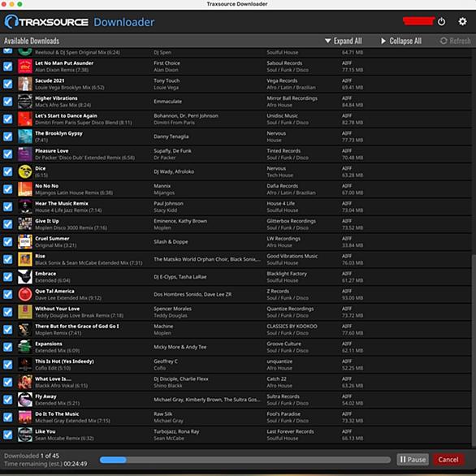Image resolution: width=476 pixels, height=476 pixels.
Task: Toggle the Like You track checkbox
Action: click(x=7, y=435)
